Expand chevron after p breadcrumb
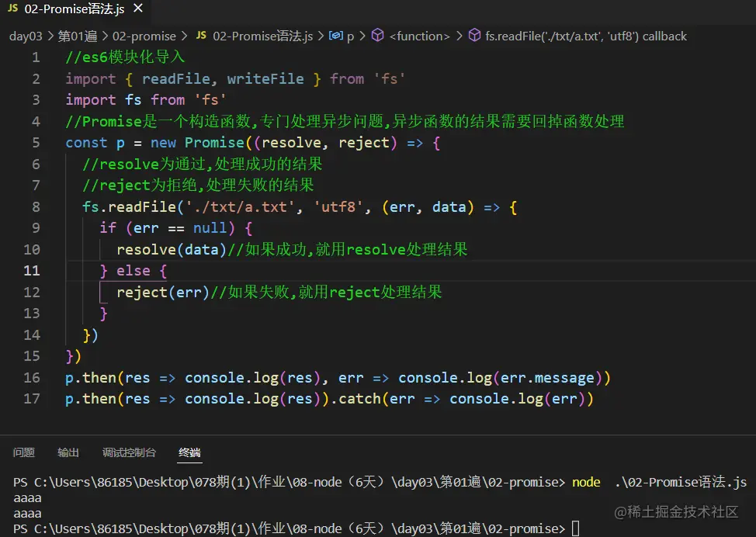Viewport: 756px width, 537px height. [x=362, y=36]
